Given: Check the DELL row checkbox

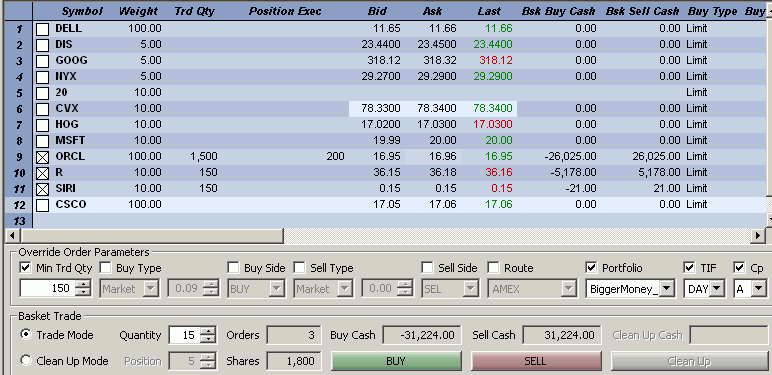Looking at the screenshot, I should [43, 30].
